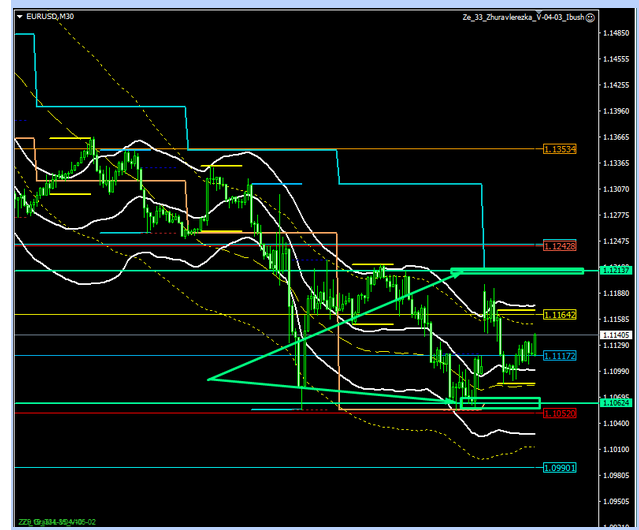Screen dimensions: 639x530
Task: Click the EURUSD,M30 chart title
Action: click(52, 17)
